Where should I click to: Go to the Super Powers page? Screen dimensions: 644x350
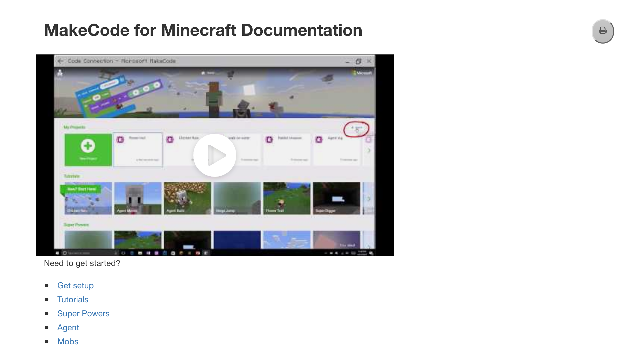pyautogui.click(x=83, y=313)
